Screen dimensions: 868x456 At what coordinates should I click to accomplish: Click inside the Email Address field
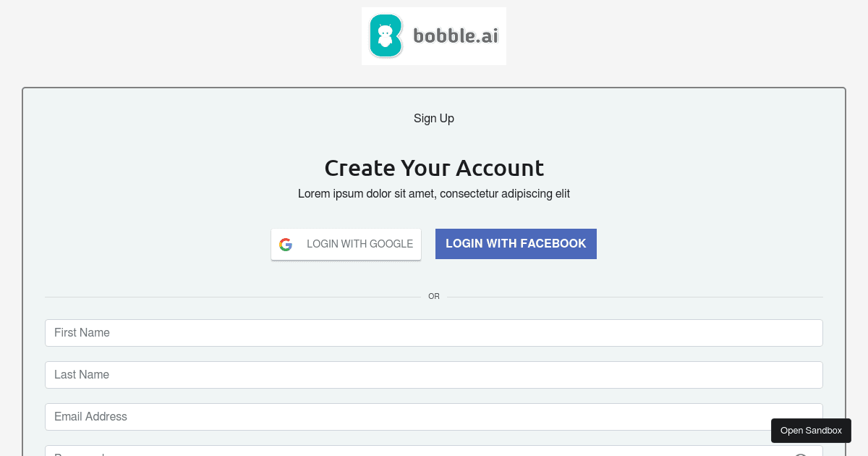pos(434,416)
